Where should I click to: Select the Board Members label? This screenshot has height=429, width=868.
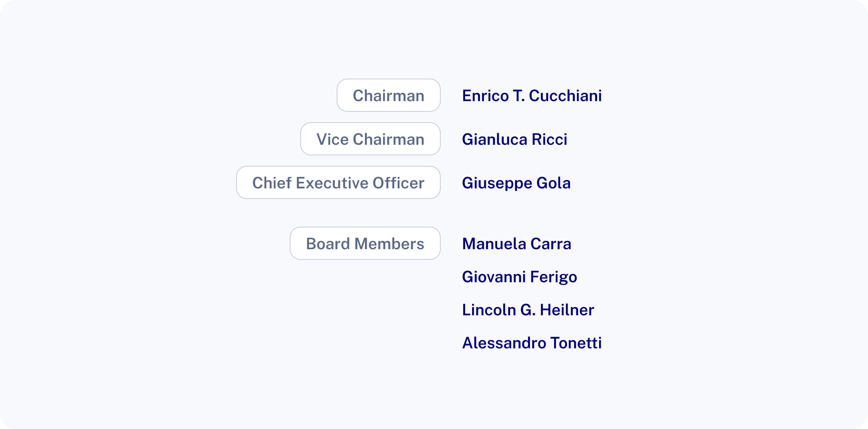[365, 244]
